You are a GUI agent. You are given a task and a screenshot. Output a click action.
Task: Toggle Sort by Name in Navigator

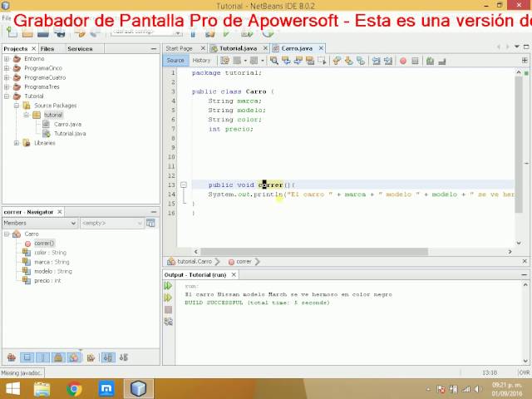click(108, 357)
